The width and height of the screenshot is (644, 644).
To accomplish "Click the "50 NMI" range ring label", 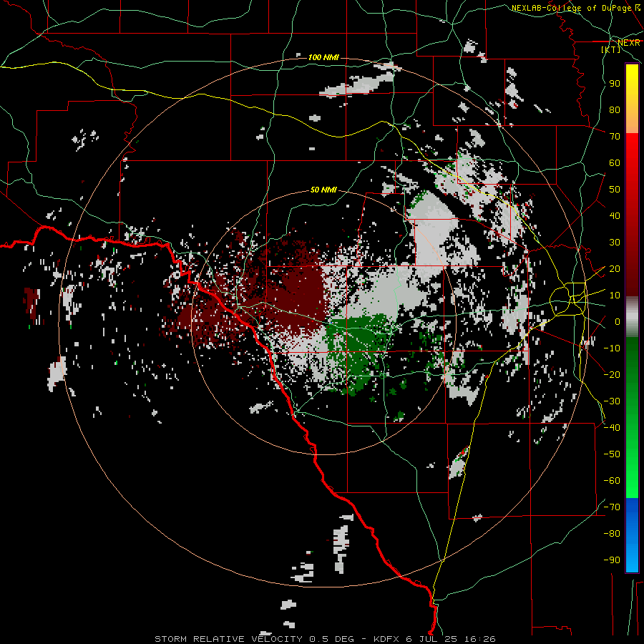I will point(323,190).
